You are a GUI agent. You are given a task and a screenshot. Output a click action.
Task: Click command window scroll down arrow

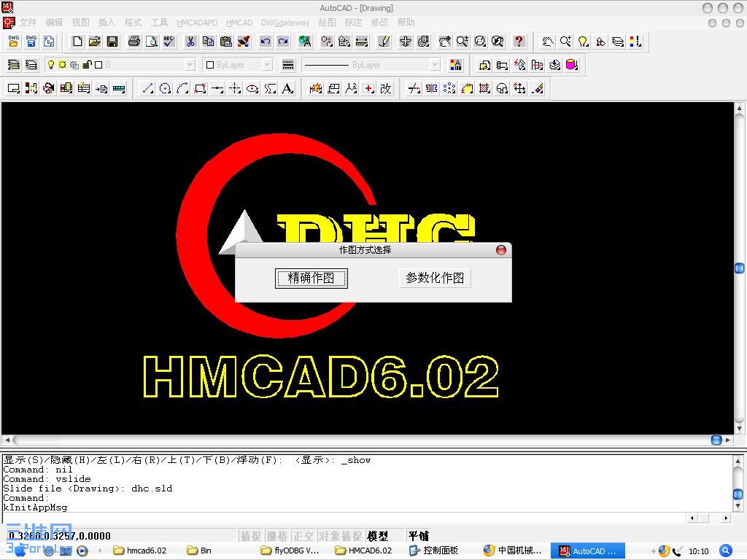[738, 506]
